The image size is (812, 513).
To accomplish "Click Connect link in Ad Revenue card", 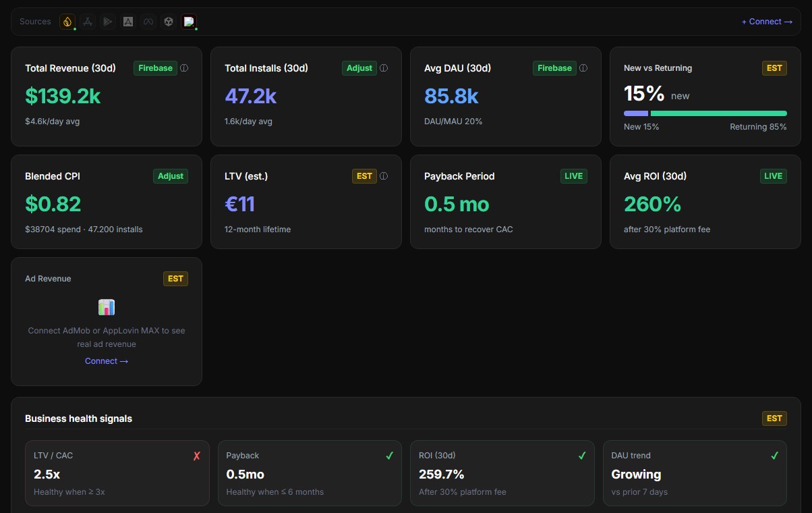I will (107, 361).
